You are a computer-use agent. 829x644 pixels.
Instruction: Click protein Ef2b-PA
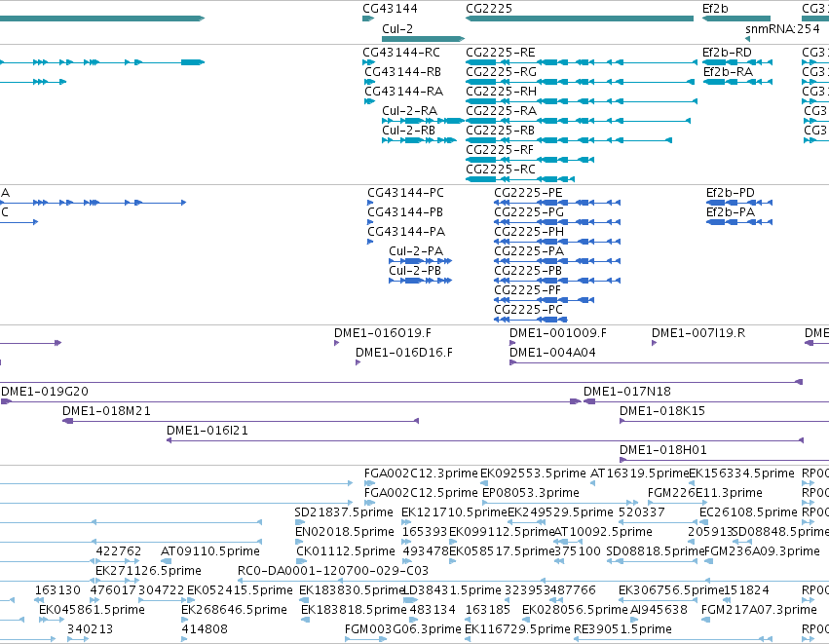(731, 212)
